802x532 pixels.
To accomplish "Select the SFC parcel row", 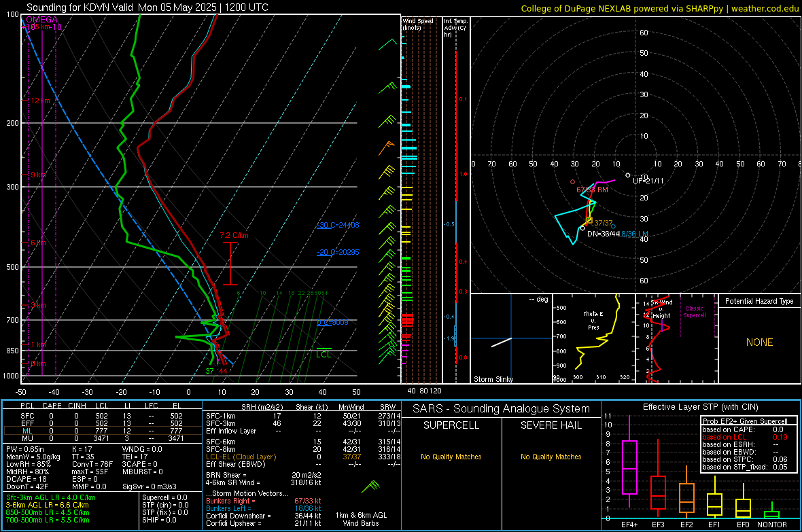I will tap(101, 416).
